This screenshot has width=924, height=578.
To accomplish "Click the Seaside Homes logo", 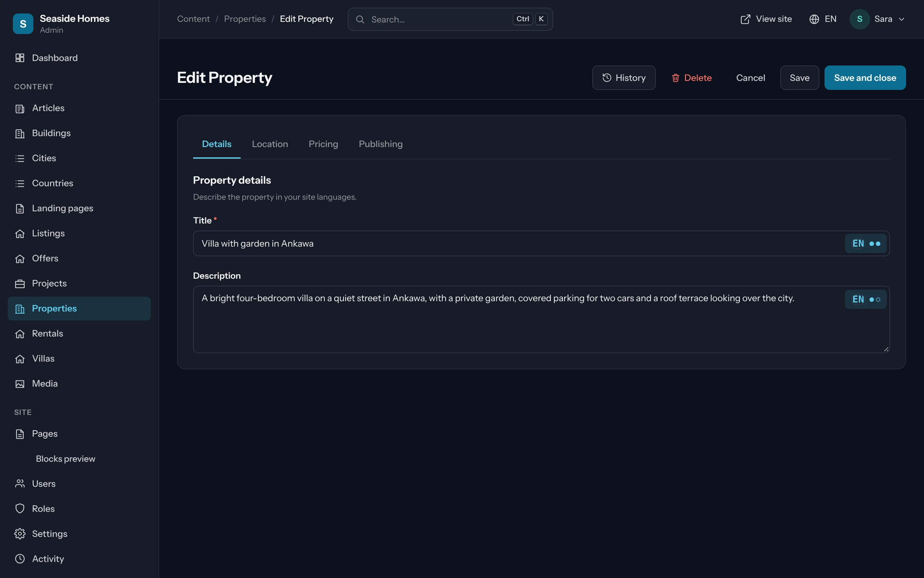I will click(23, 24).
